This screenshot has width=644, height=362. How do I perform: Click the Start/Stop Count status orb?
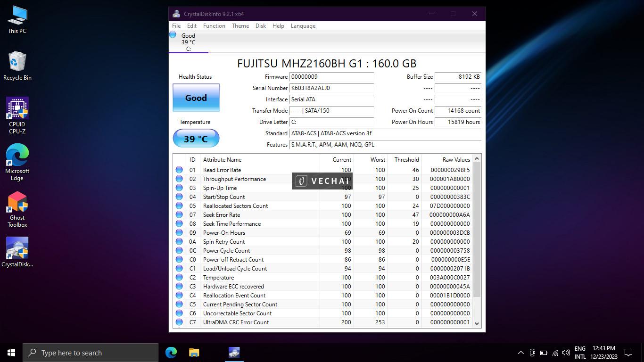[179, 197]
